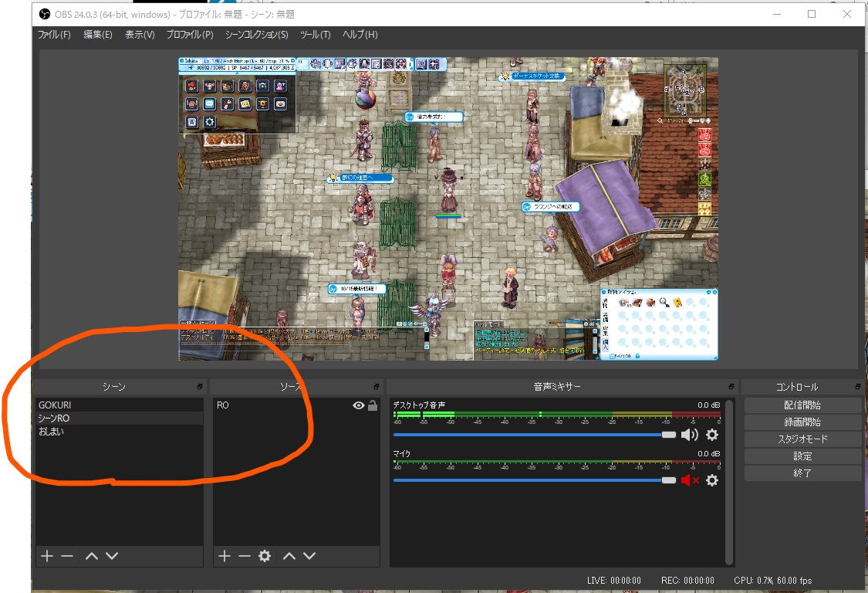Open the シーンコレクション(S) menu
The image size is (868, 593).
[256, 35]
